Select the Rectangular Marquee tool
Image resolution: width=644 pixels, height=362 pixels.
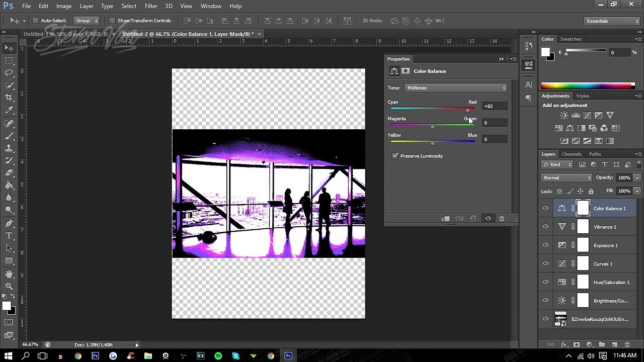(9, 60)
